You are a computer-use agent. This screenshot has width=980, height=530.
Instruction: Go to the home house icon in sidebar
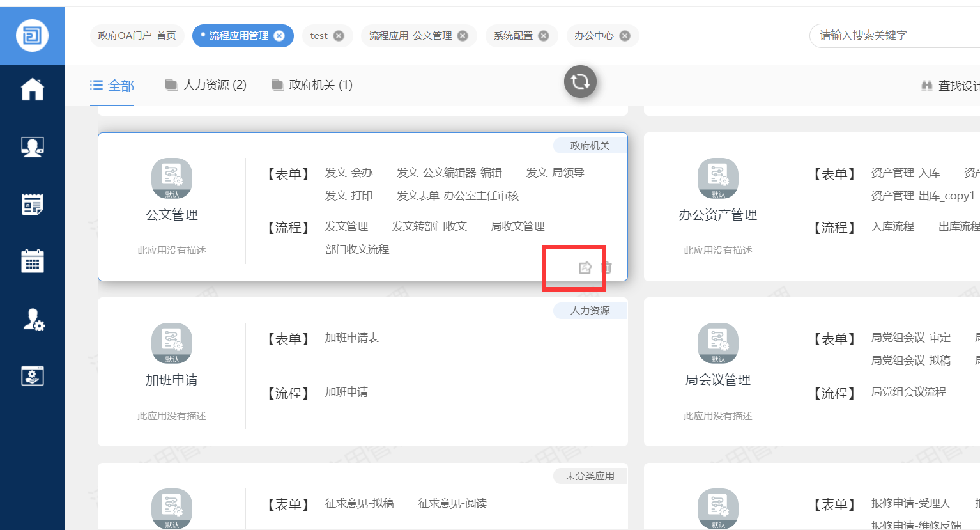(33, 89)
